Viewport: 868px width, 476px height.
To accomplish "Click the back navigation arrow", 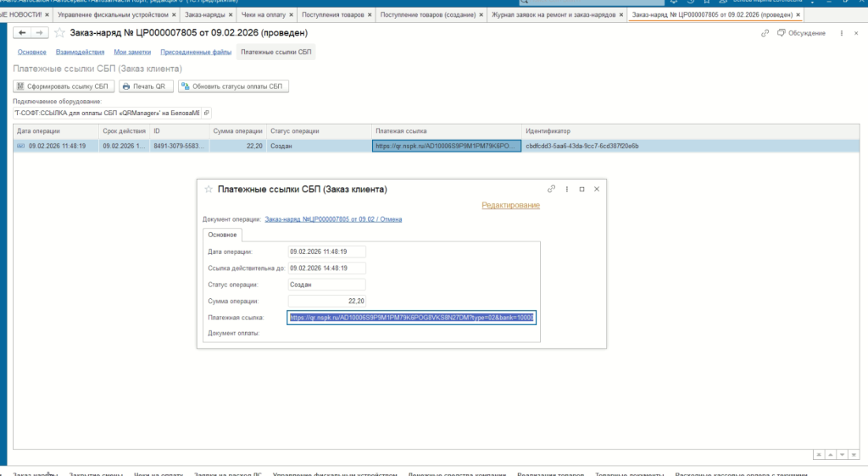I will [24, 32].
